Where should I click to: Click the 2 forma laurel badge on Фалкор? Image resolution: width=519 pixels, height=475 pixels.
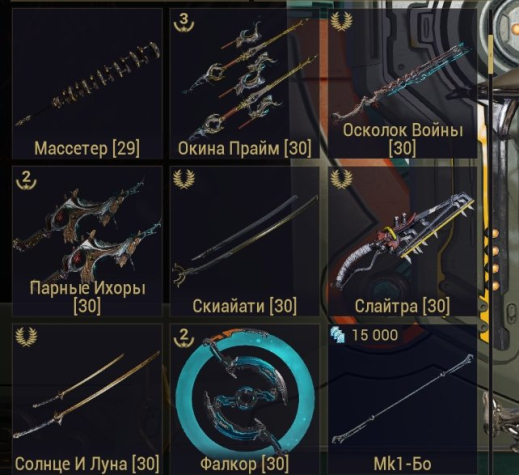[184, 338]
